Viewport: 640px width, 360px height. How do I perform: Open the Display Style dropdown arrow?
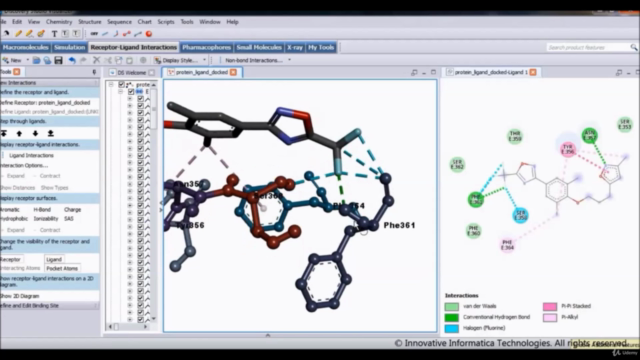(204, 60)
